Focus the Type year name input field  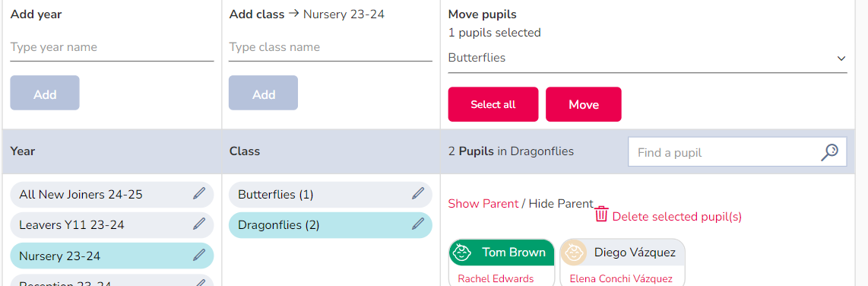click(x=112, y=48)
